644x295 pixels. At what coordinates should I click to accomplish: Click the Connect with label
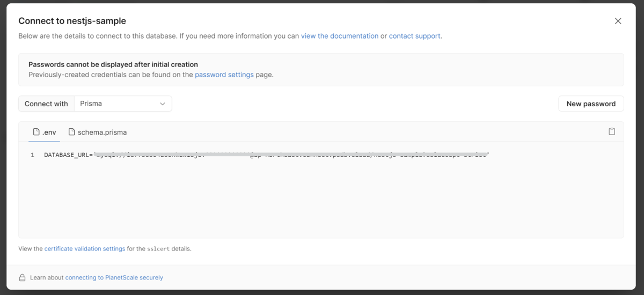click(x=46, y=104)
